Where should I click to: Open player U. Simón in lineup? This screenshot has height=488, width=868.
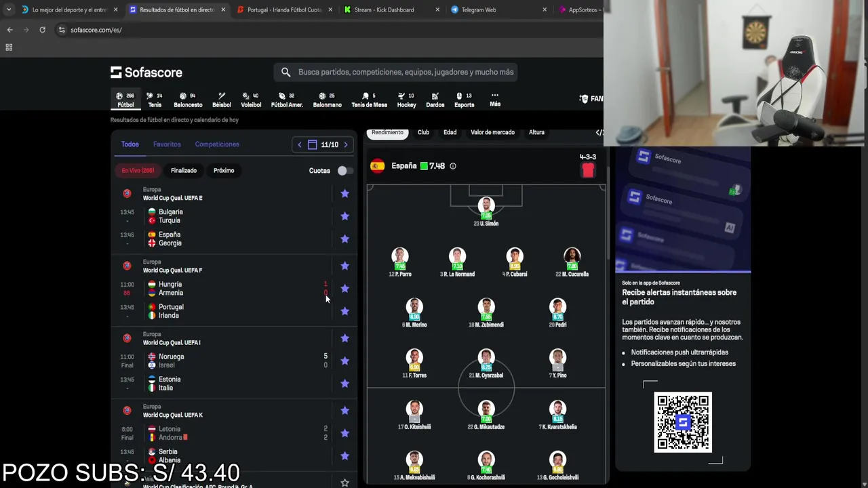coord(486,211)
